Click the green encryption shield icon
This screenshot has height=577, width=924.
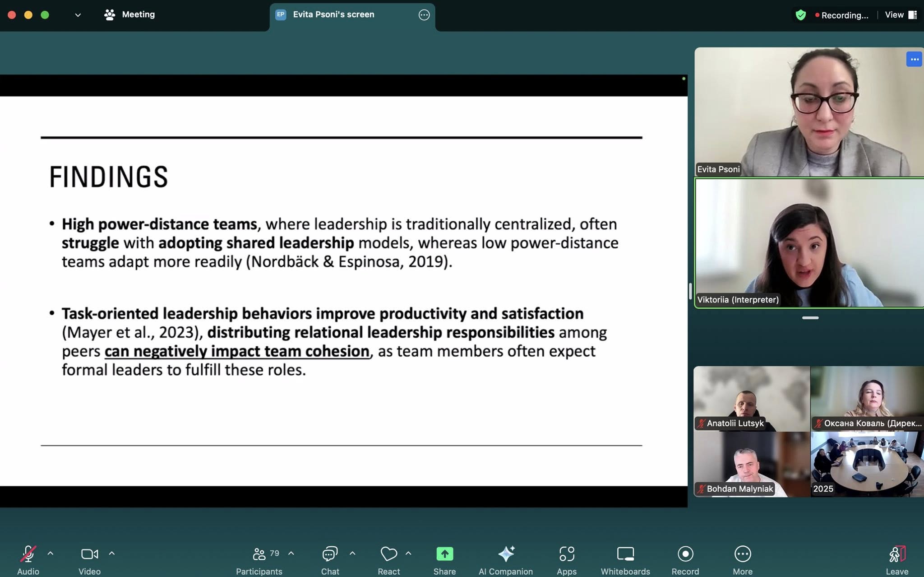click(x=800, y=15)
